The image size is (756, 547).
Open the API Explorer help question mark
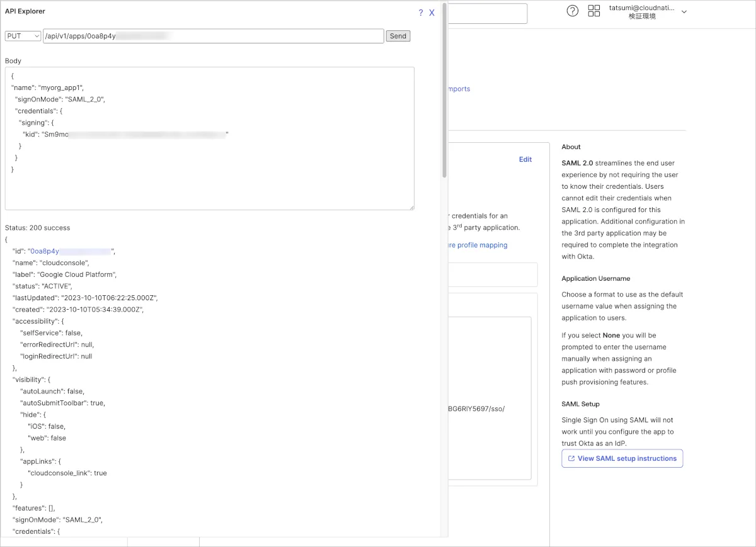pyautogui.click(x=421, y=13)
